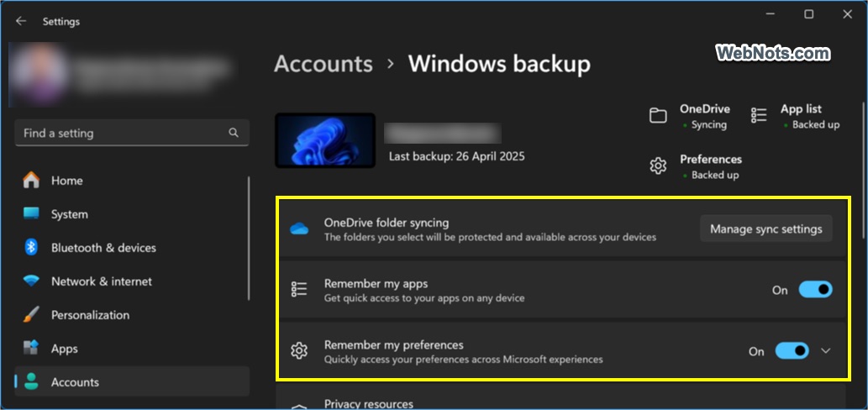This screenshot has height=410, width=868.
Task: Click the Personalization paintbrush icon
Action: pyautogui.click(x=31, y=315)
